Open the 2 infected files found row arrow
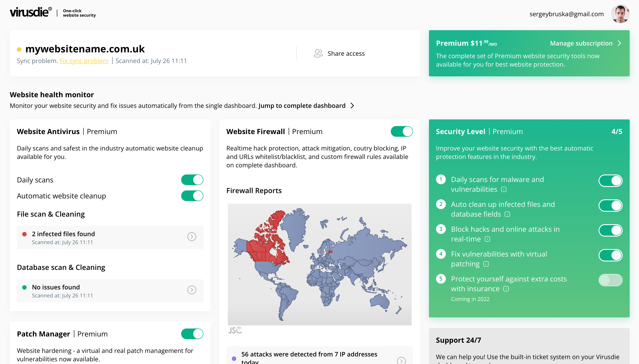639x364 pixels. click(x=192, y=237)
